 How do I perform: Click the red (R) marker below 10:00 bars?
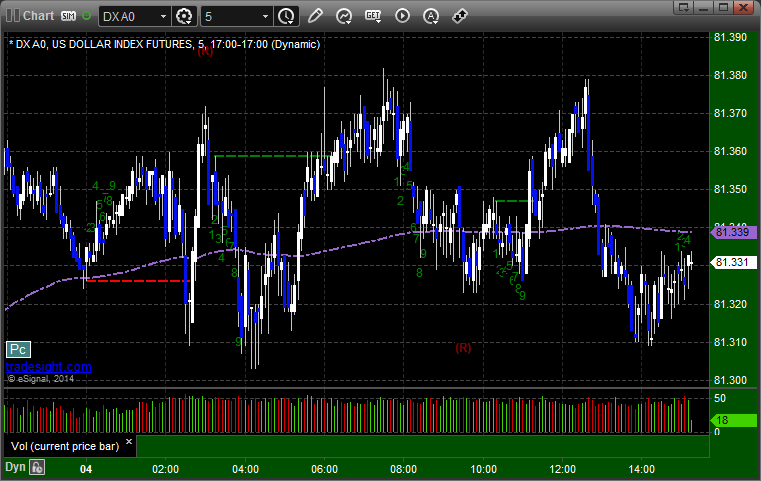point(463,348)
